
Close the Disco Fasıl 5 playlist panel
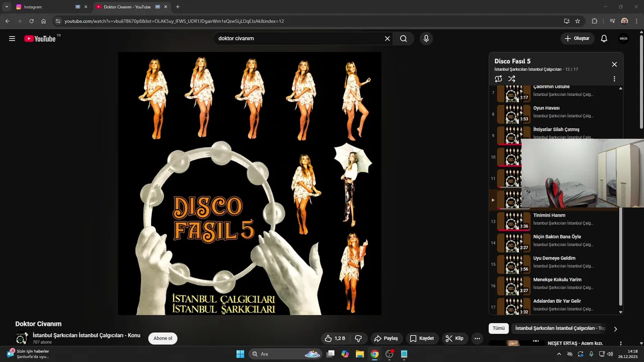pos(614,64)
